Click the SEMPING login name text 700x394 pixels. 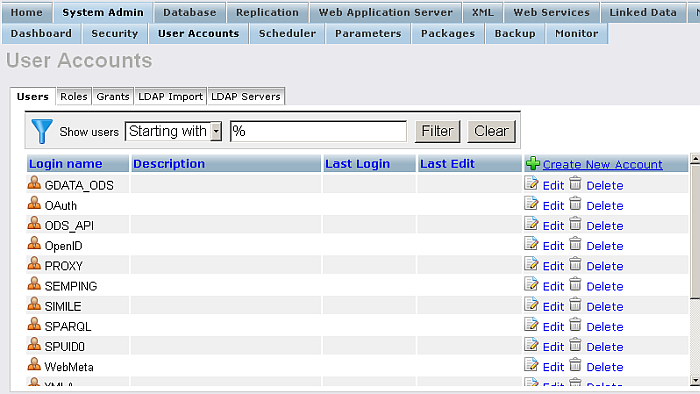coord(71,286)
